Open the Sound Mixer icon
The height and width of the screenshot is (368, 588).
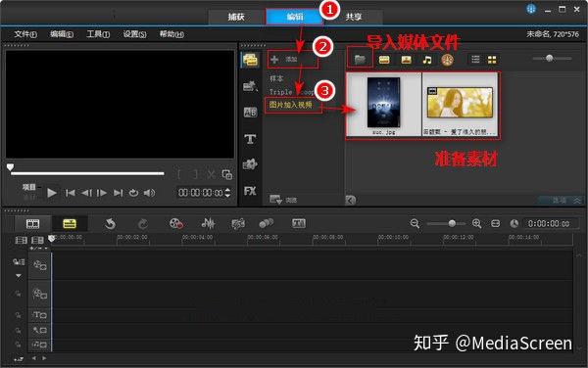[x=208, y=224]
